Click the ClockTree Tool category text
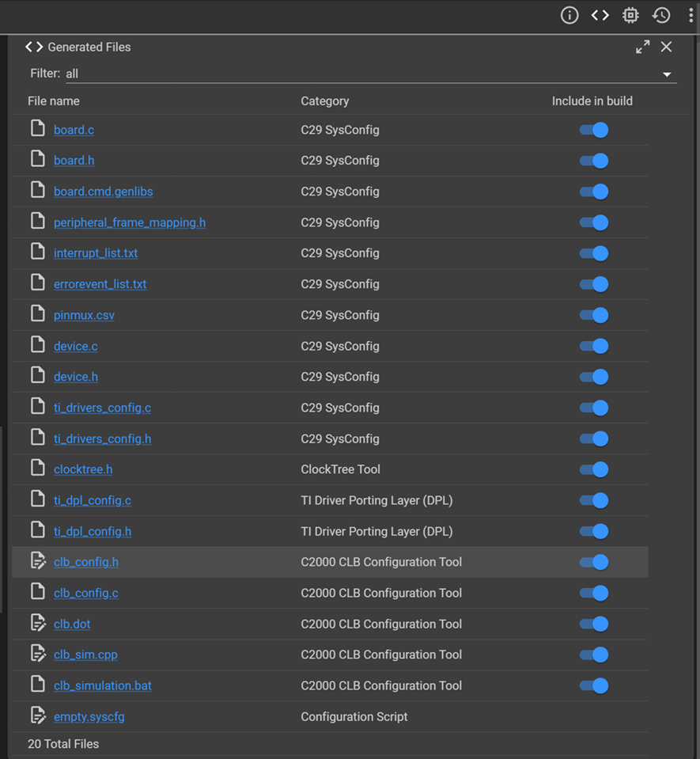Viewport: 700px width, 759px height. [341, 469]
